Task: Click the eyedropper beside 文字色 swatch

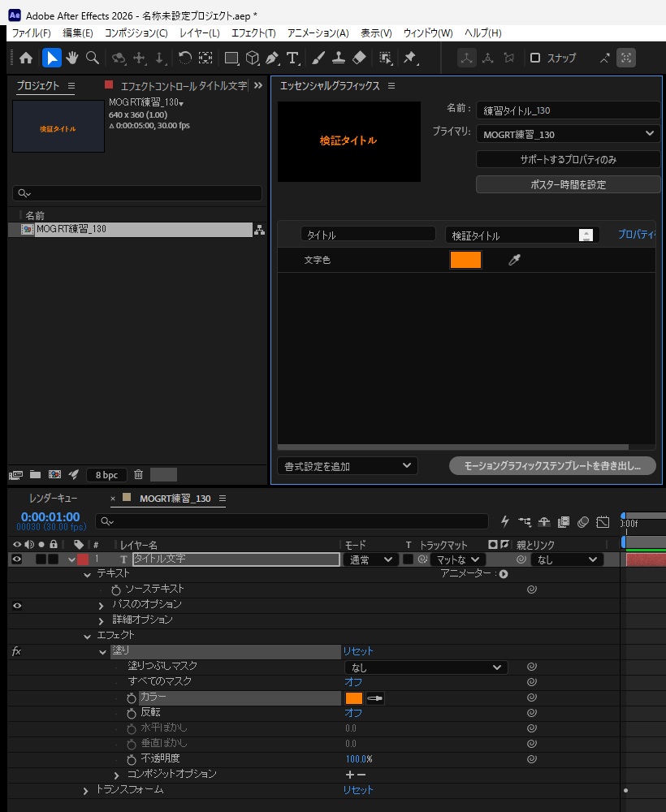Action: [x=514, y=260]
